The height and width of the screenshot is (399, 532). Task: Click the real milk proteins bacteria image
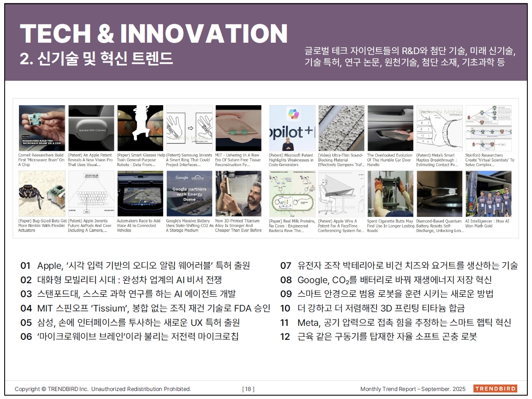click(292, 194)
